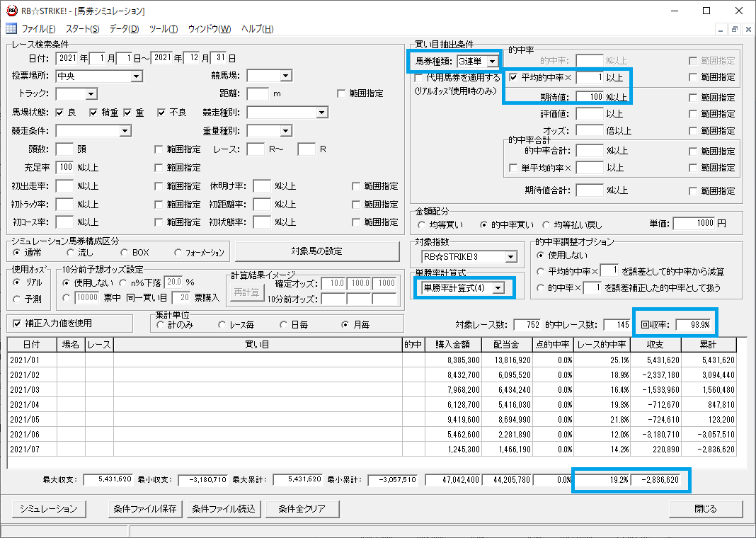Toggle the 重 track condition checkbox
Screen dimensions: 756x538
pyautogui.click(x=127, y=113)
